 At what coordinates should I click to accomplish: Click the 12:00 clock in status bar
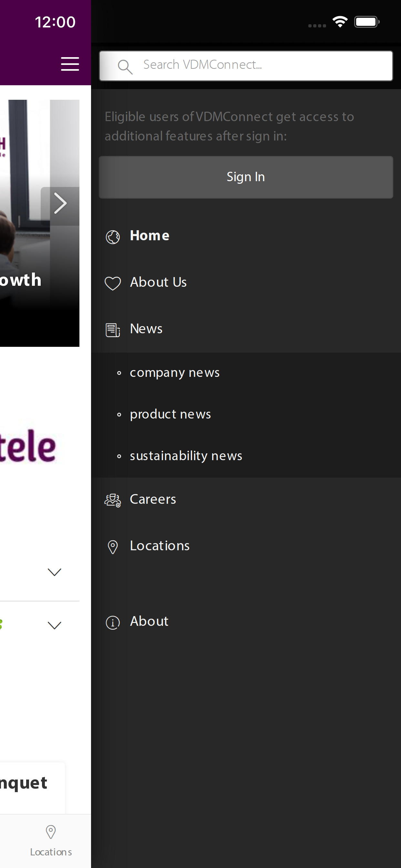[55, 22]
